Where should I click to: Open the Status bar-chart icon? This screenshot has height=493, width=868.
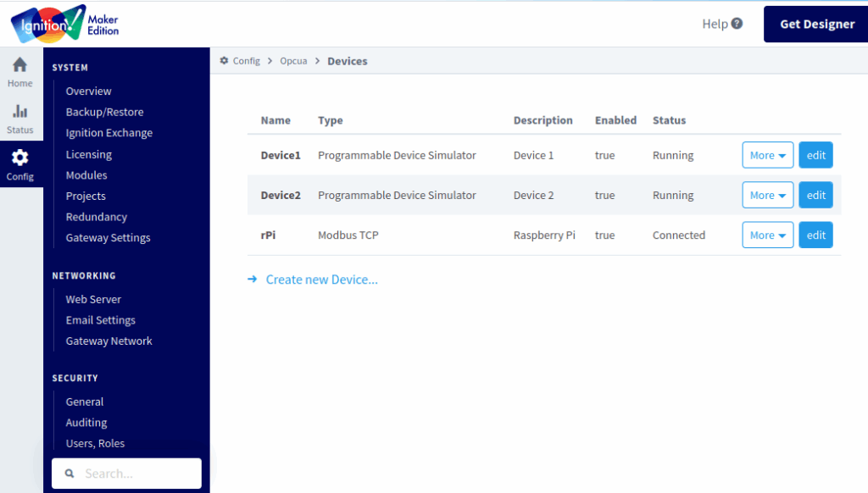pos(20,112)
